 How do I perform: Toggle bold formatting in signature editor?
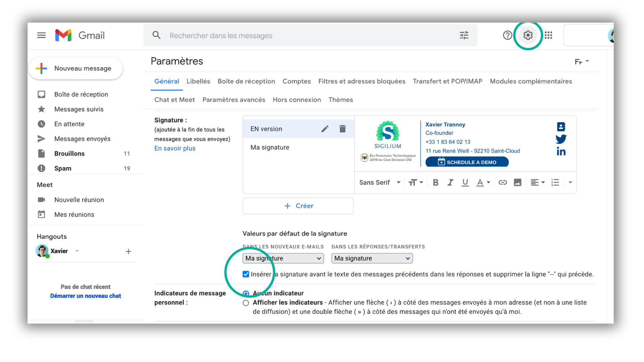coord(435,182)
